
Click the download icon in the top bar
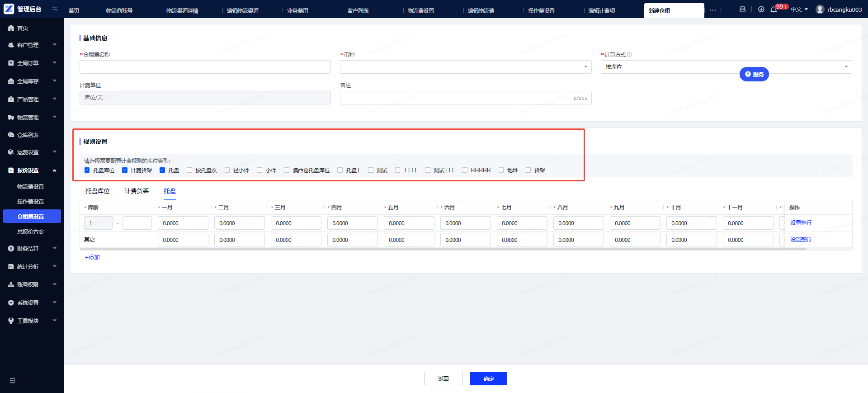pyautogui.click(x=761, y=9)
